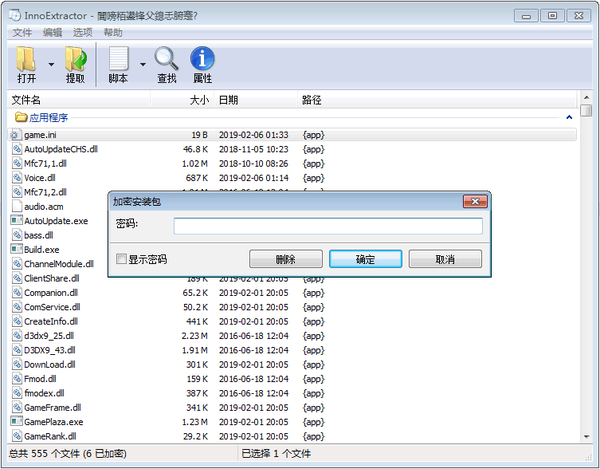Open the 文件 menu
Screen dimensions: 600x469
22,33
